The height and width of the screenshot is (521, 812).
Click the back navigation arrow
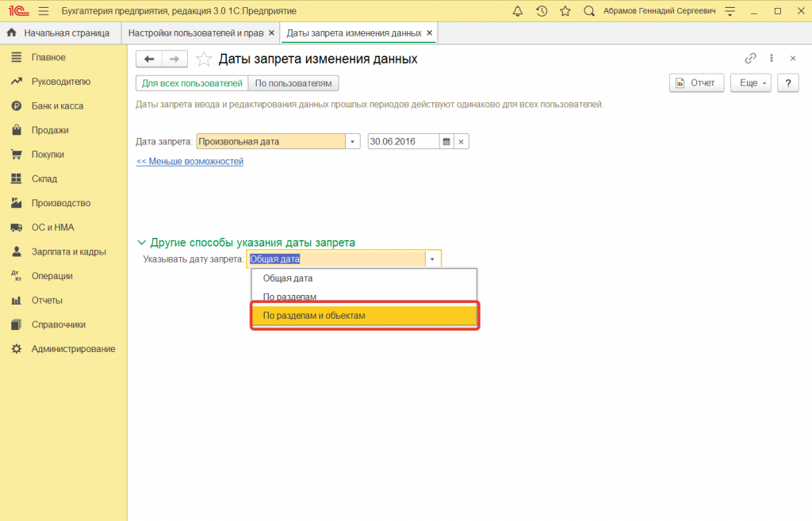[149, 59]
